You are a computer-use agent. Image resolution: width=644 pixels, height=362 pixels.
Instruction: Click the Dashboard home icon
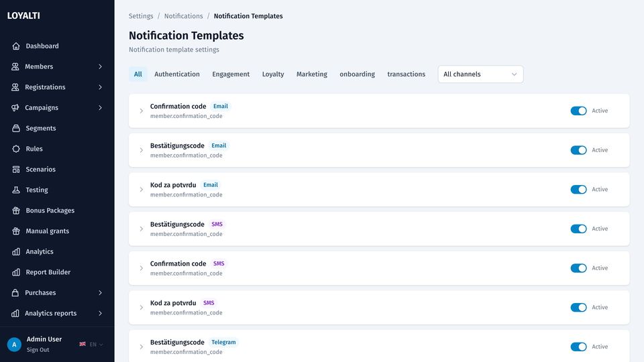[x=16, y=46]
